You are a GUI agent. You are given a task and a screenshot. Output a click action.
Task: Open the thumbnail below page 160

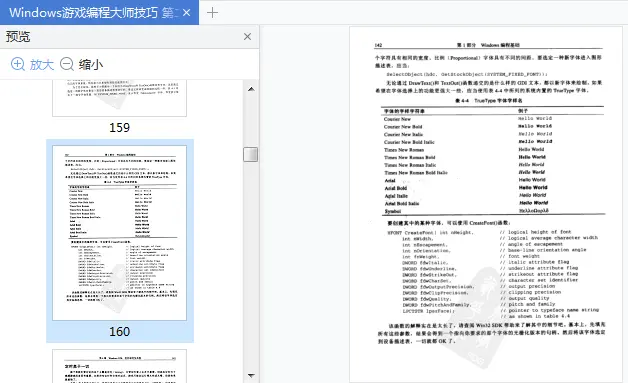coord(119,366)
